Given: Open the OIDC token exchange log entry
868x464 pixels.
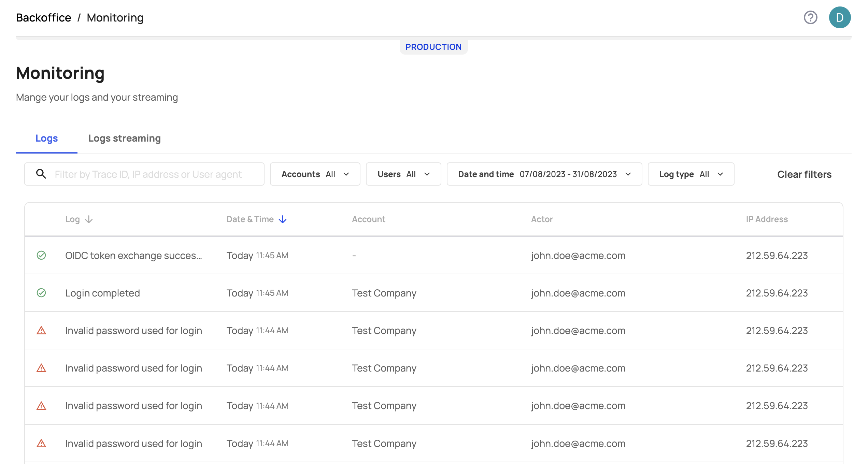Looking at the screenshot, I should coord(133,256).
